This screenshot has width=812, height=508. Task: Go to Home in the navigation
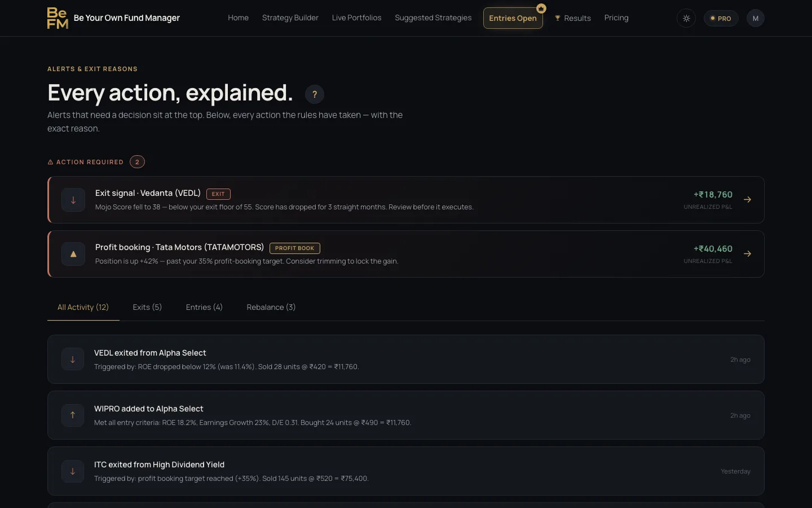tap(238, 18)
